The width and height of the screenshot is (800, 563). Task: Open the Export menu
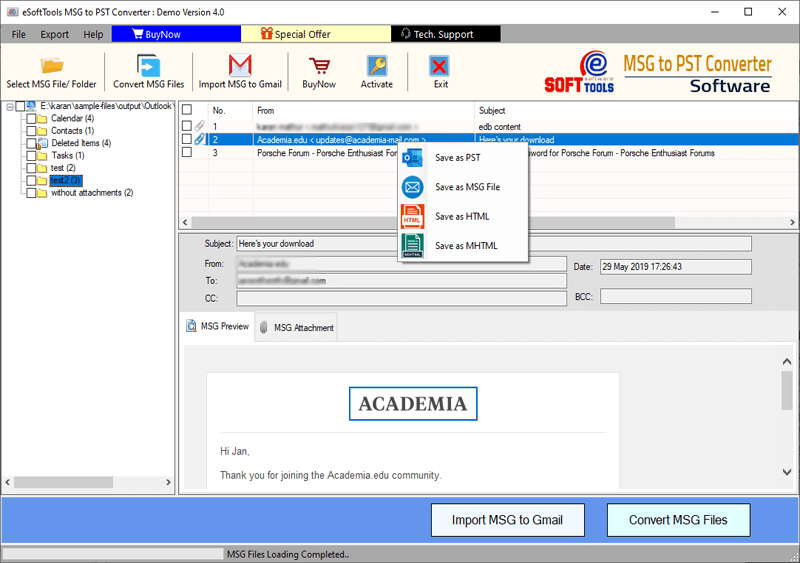[55, 34]
